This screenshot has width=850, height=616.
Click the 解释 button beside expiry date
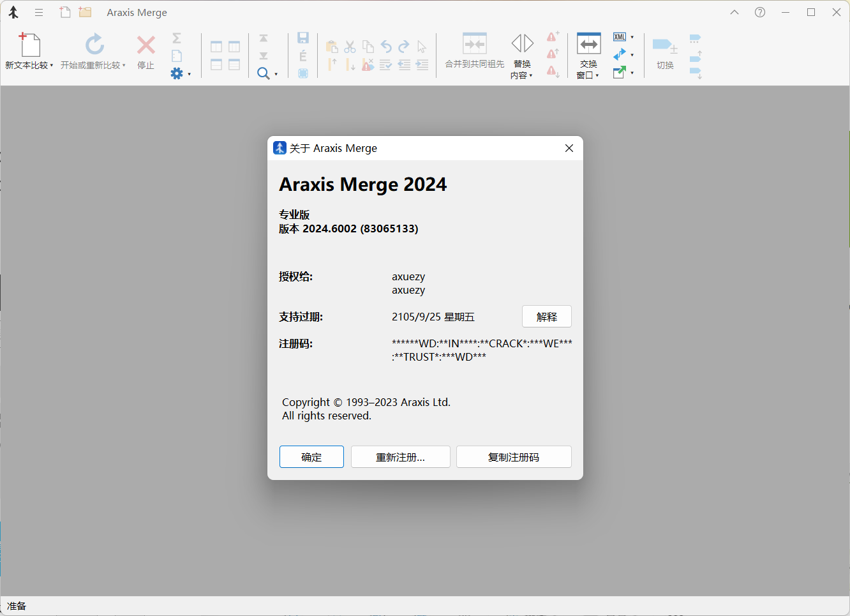(547, 317)
